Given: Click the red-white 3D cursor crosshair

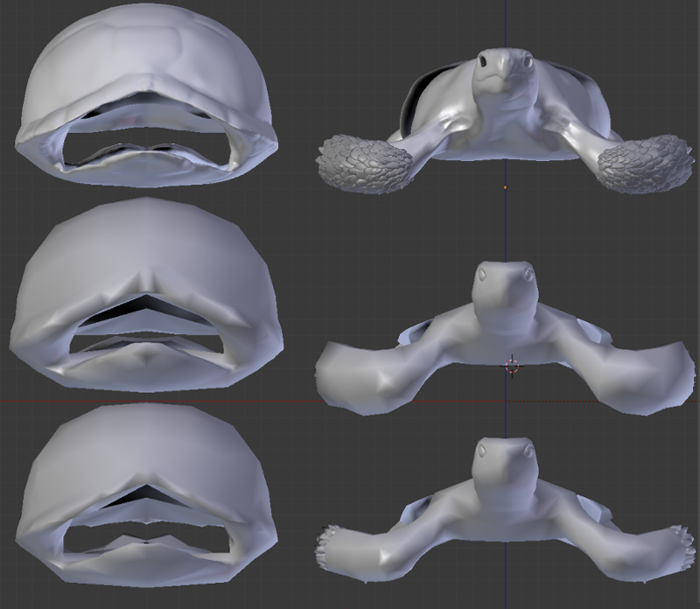Looking at the screenshot, I should (513, 365).
